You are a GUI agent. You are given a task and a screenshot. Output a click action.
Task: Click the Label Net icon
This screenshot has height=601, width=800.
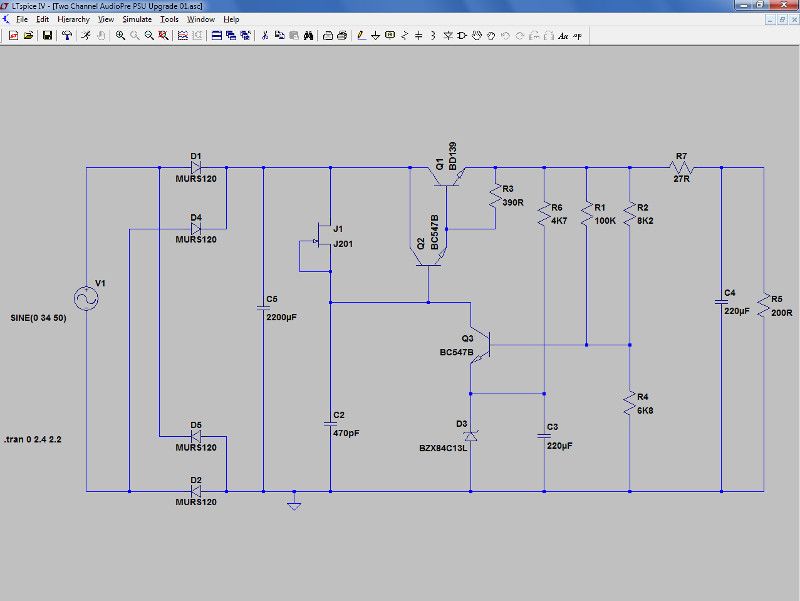tap(390, 36)
